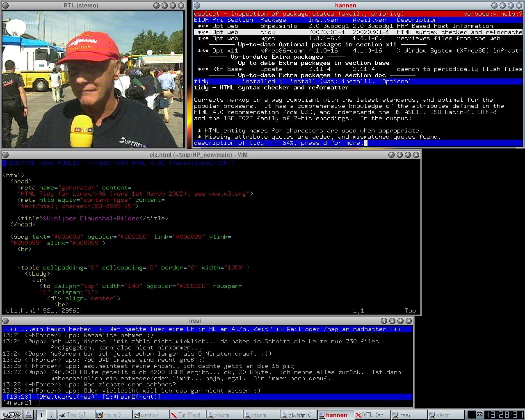Click the curved-arrow button on irssi titlebar
The width and height of the screenshot is (525, 420).
(384, 321)
